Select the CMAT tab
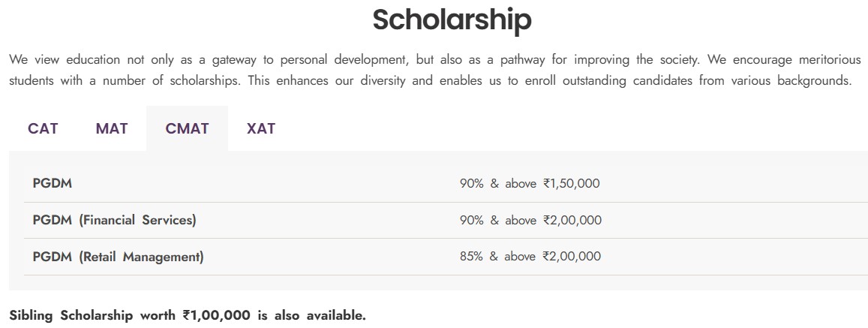The height and width of the screenshot is (328, 868). click(x=187, y=128)
